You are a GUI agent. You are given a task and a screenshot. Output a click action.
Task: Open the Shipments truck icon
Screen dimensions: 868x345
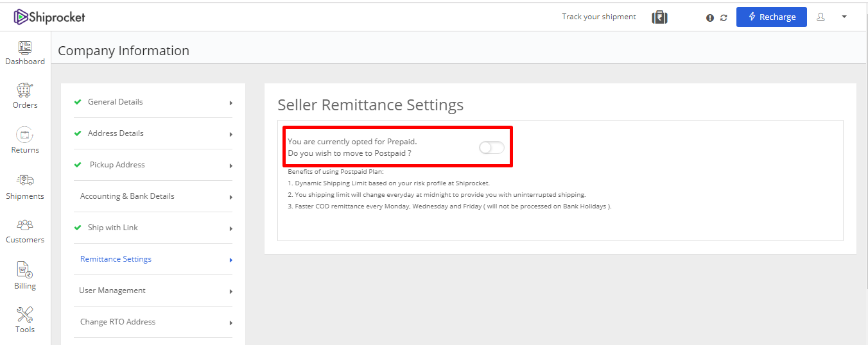click(25, 180)
